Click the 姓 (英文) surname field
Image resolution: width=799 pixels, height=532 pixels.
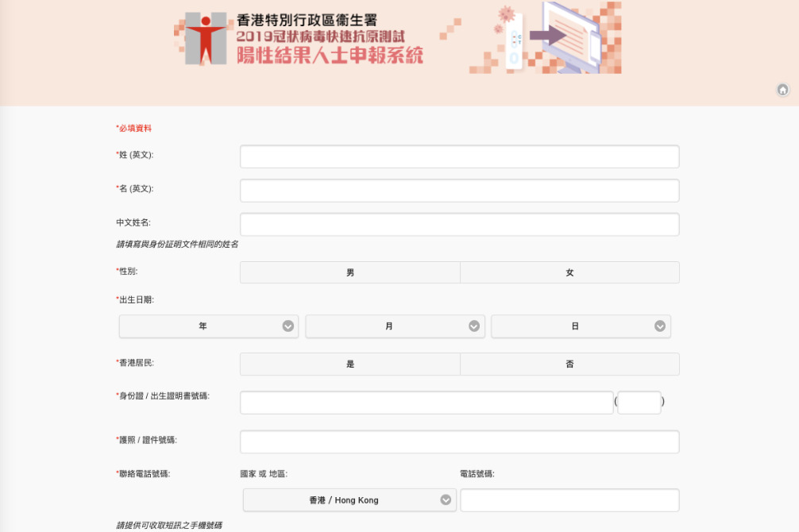(x=459, y=156)
